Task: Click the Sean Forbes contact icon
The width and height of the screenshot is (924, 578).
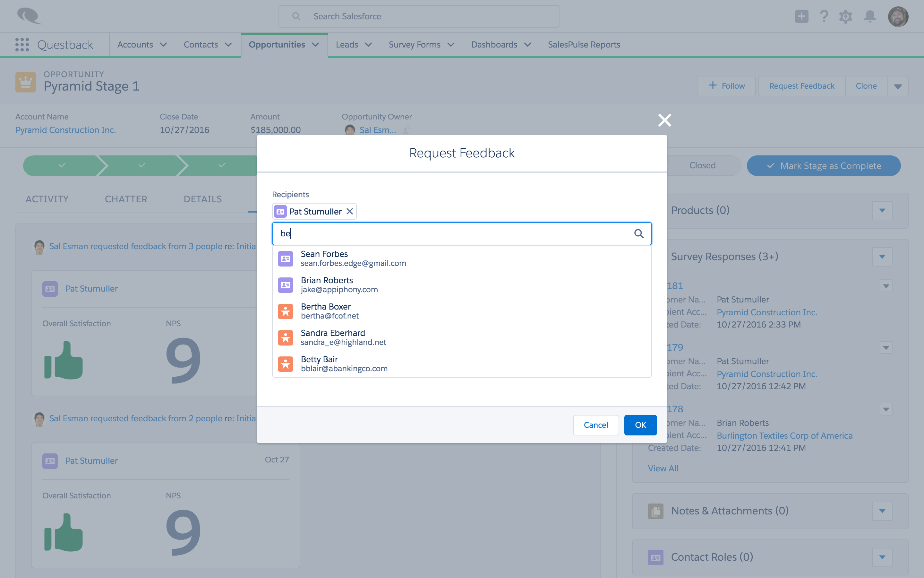Action: (285, 259)
